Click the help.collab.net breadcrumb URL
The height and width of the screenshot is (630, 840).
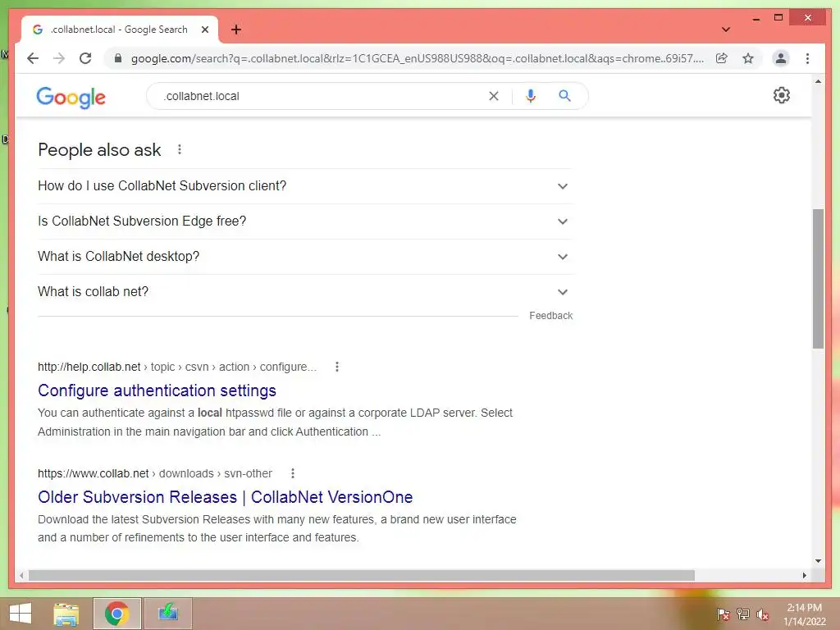coord(177,367)
